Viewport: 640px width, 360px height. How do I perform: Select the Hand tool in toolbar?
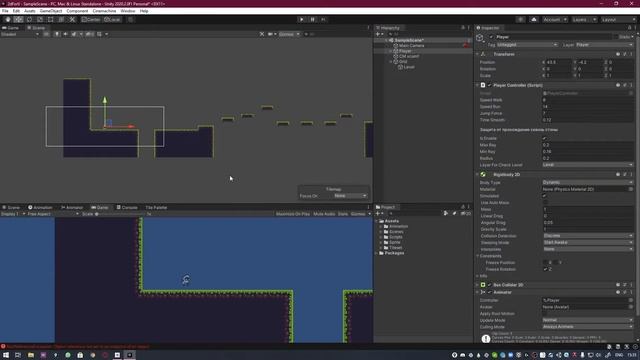click(x=8, y=20)
